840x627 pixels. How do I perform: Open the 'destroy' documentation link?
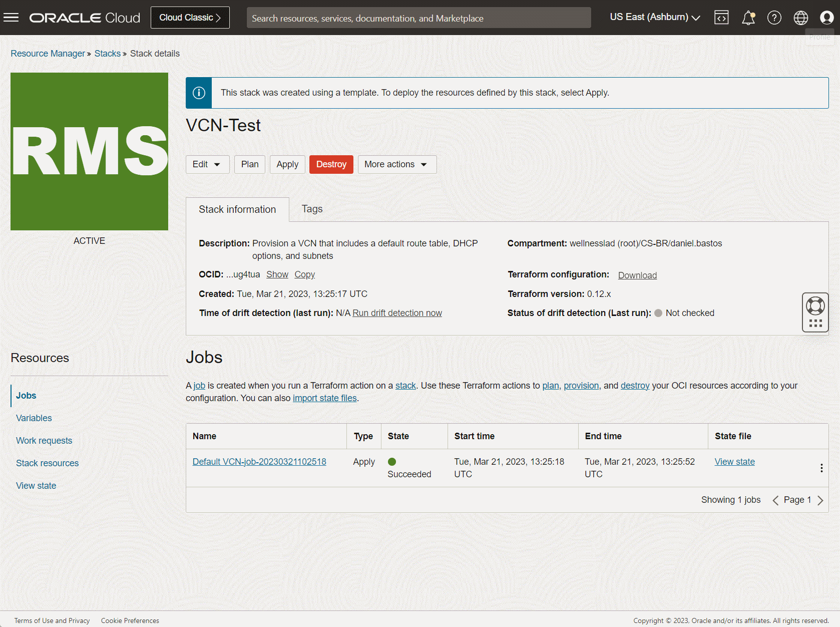635,386
